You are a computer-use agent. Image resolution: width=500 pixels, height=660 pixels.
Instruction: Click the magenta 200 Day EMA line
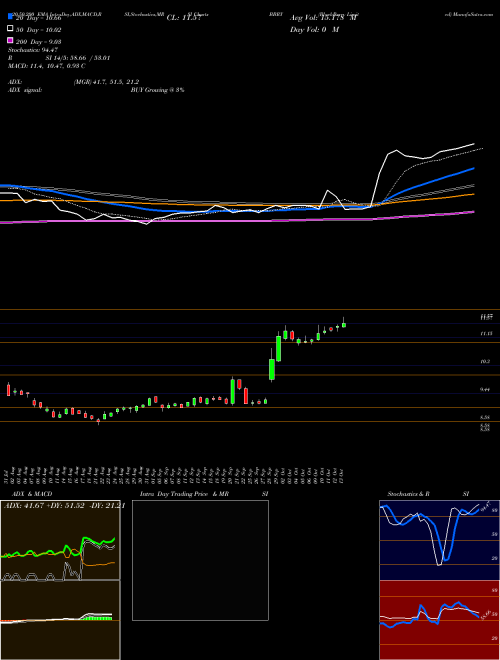coord(236,220)
